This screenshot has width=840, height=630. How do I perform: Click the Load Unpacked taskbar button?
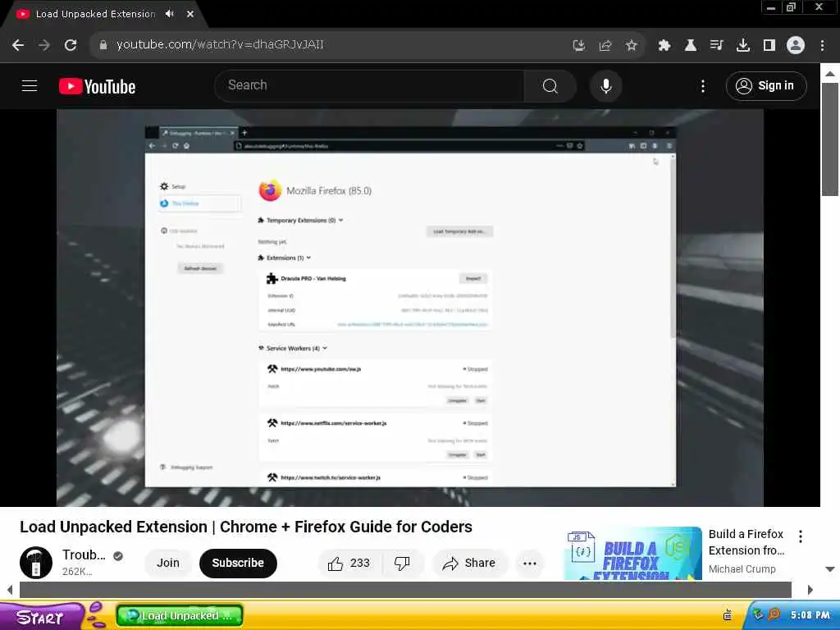[180, 615]
